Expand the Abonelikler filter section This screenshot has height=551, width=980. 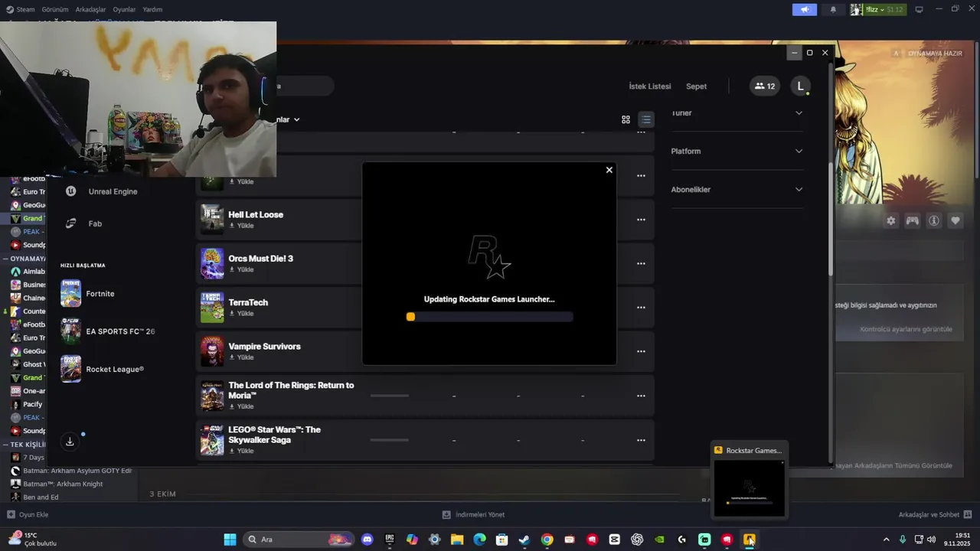[737, 190]
